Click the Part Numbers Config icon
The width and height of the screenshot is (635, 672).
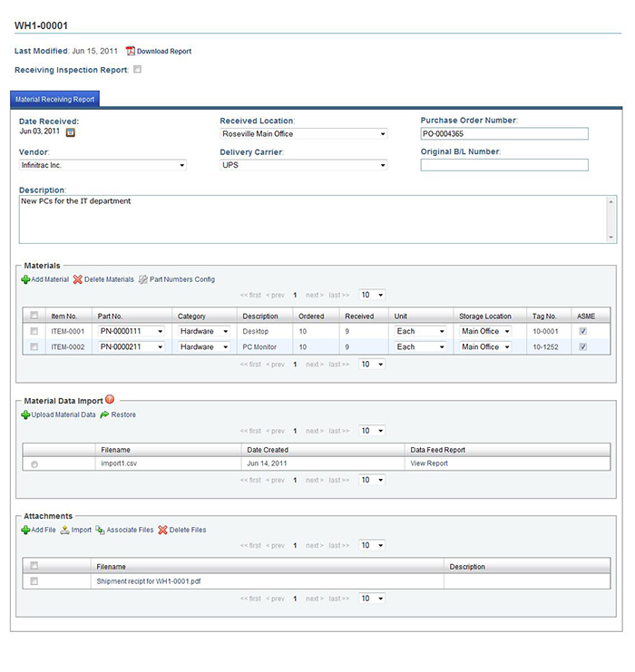(x=143, y=280)
